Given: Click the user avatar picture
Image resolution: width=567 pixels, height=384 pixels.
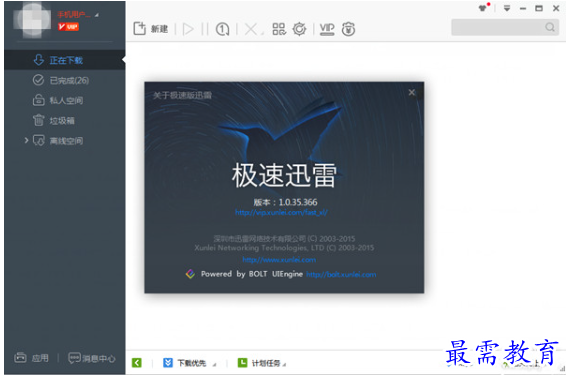Looking at the screenshot, I should [32, 19].
